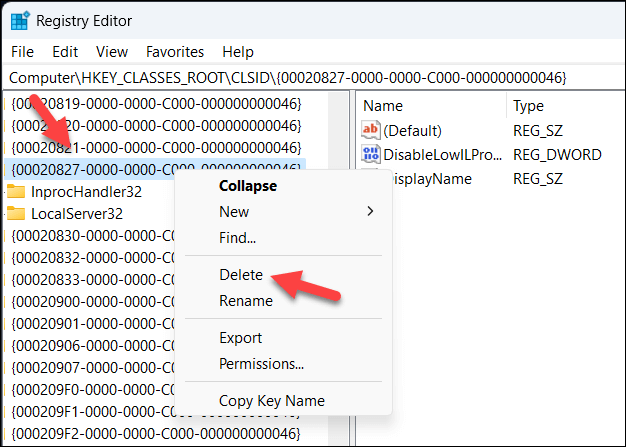
Task: Choose Permissions... in the context menu
Action: point(261,364)
